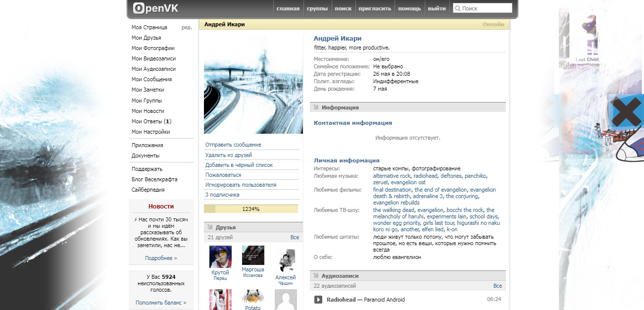Open группы in top navigation
This screenshot has width=644, height=310.
coord(317,8)
